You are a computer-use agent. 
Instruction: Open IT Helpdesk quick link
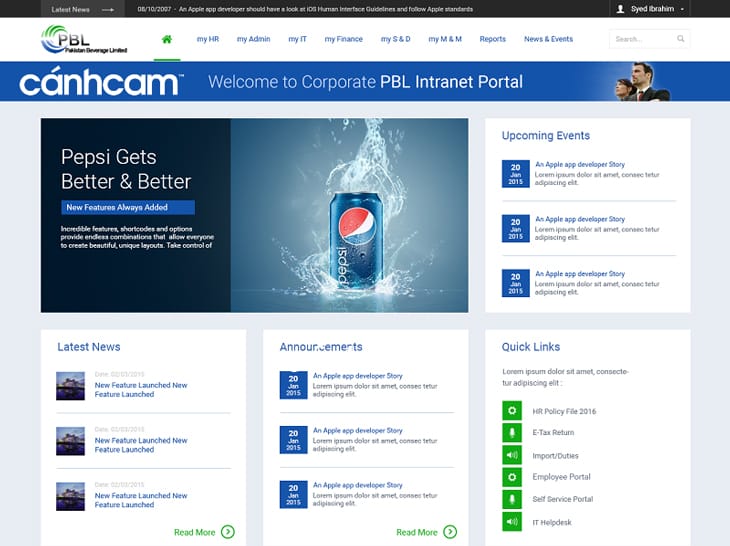pyautogui.click(x=552, y=522)
